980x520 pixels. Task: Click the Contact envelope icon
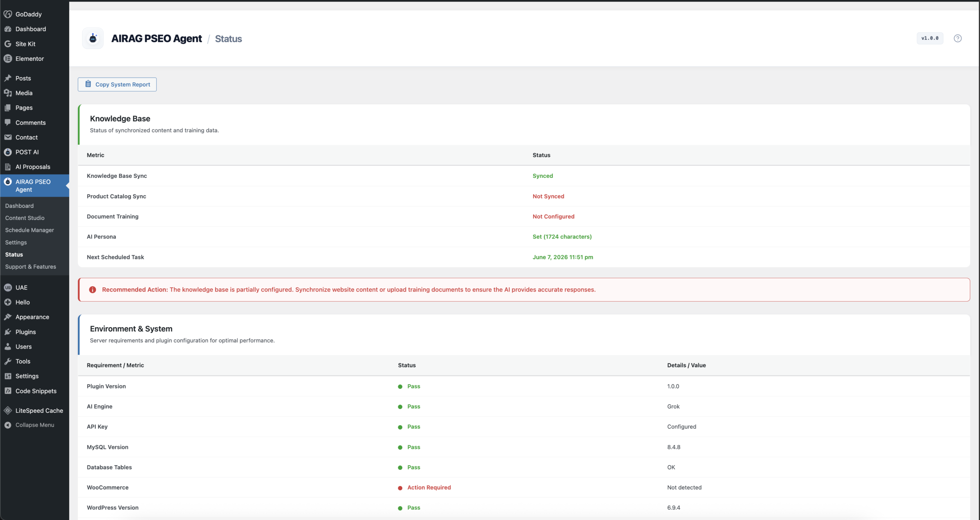(8, 137)
